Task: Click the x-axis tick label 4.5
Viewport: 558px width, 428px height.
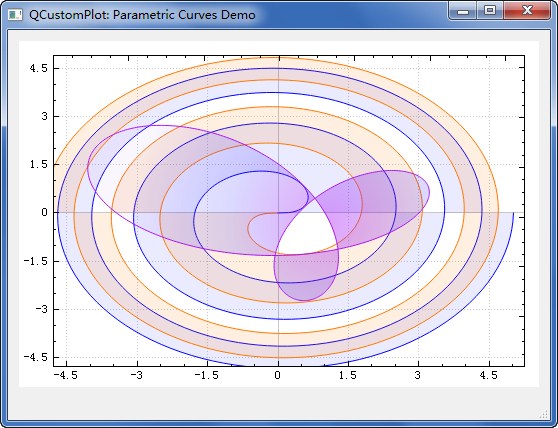Action: click(x=489, y=376)
